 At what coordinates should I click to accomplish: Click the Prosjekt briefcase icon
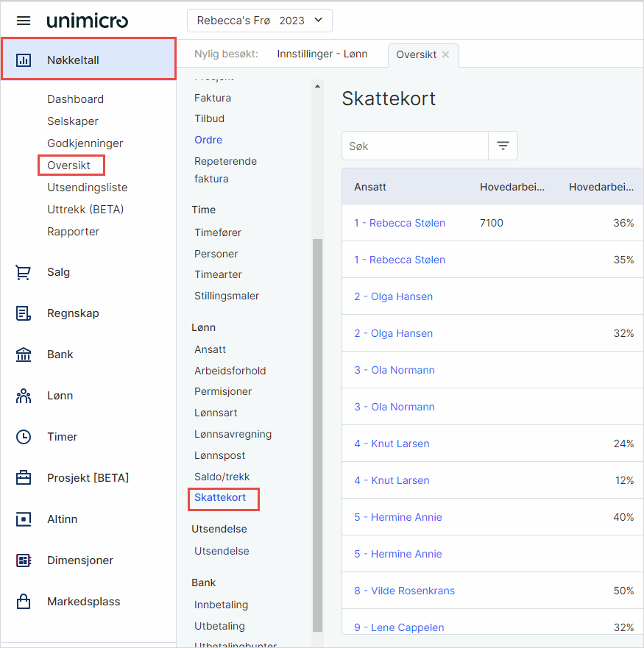[x=24, y=478]
